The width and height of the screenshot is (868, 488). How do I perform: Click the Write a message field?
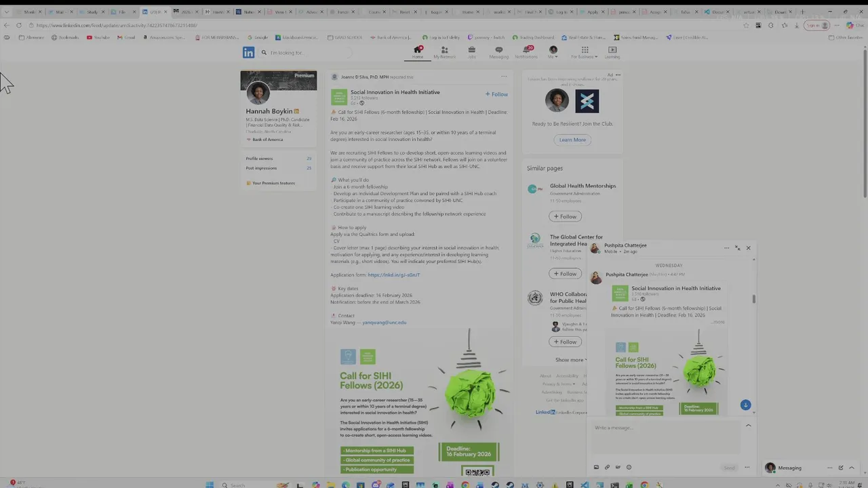[665, 437]
